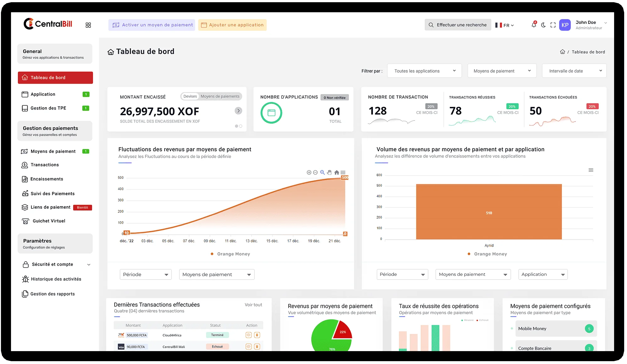The image size is (627, 364).
Task: Click the chart zoom-out minus icon
Action: tap(315, 172)
